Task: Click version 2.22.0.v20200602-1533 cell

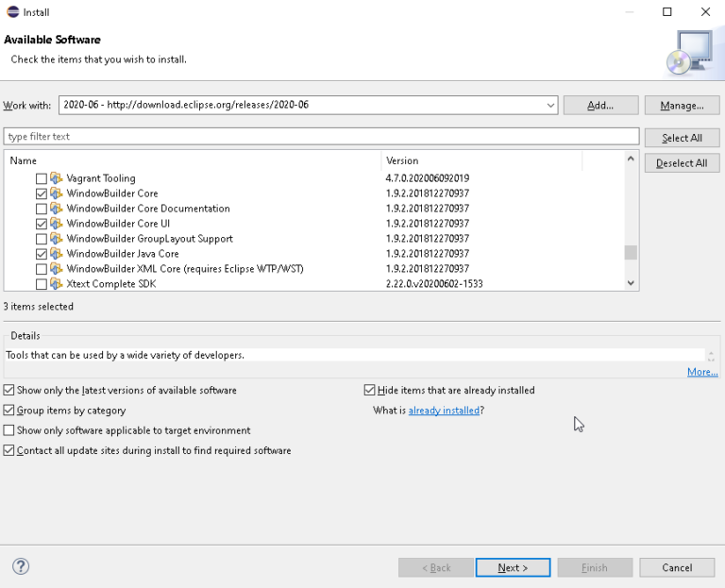Action: pos(434,283)
